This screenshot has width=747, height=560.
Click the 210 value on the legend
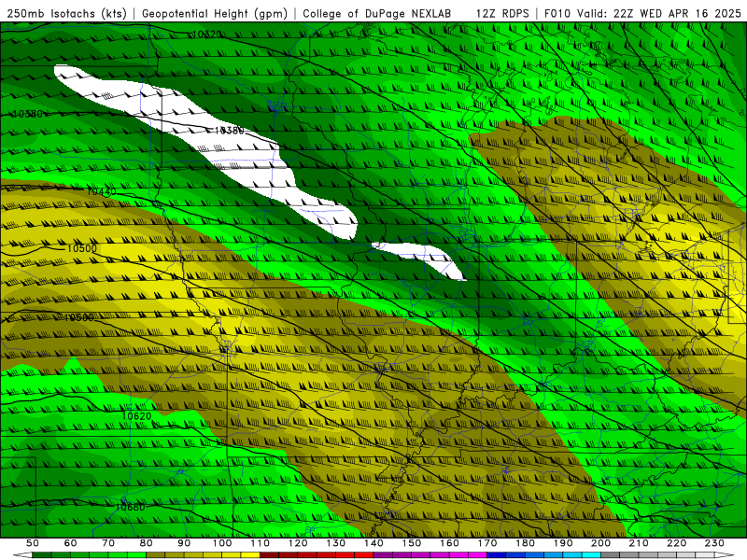point(639,543)
